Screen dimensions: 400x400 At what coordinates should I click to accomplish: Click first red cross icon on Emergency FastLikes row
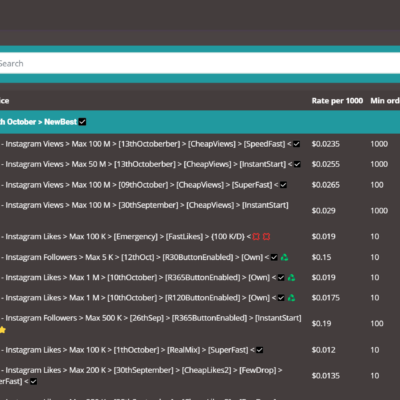[256, 237]
